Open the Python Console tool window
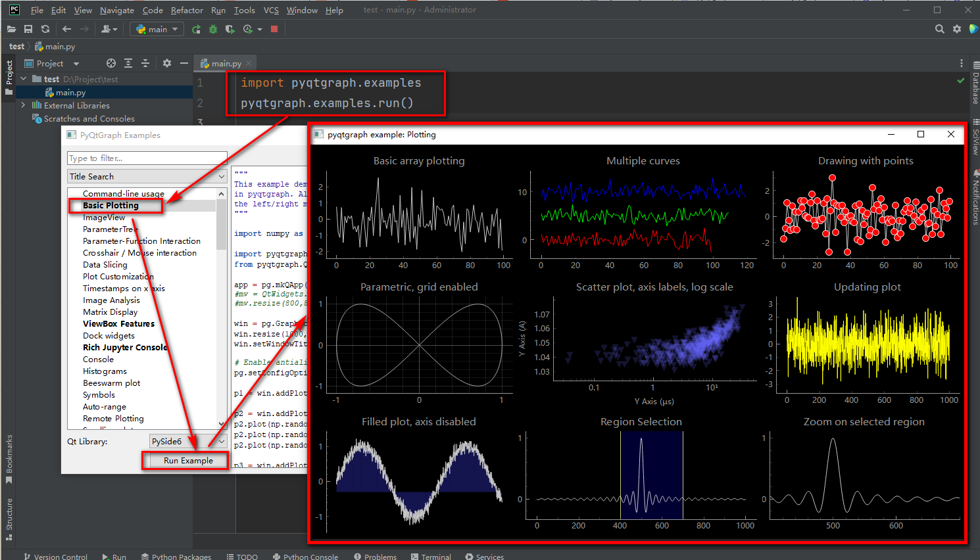This screenshot has height=560, width=980. tap(306, 557)
